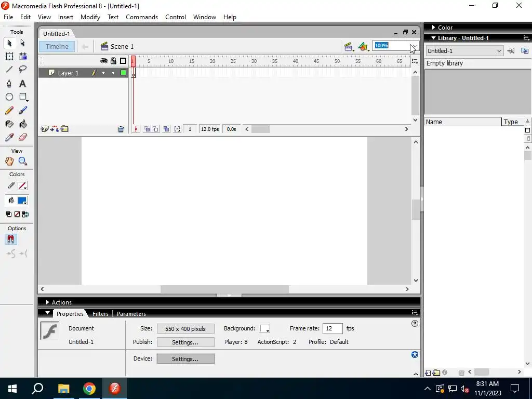Image resolution: width=532 pixels, height=399 pixels.
Task: Click the Scene 1 label
Action: point(122,46)
